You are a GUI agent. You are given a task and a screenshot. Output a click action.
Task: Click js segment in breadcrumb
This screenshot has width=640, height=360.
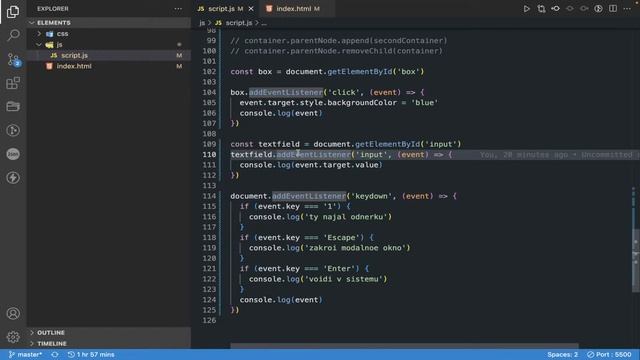click(x=202, y=23)
